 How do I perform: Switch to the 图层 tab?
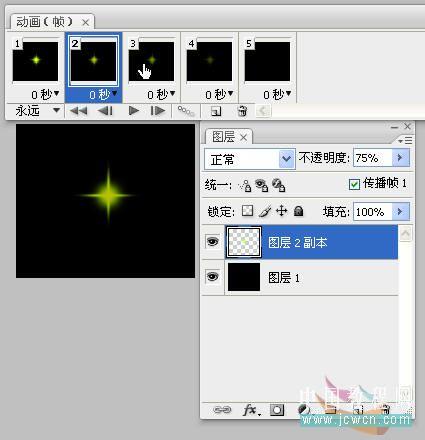229,137
